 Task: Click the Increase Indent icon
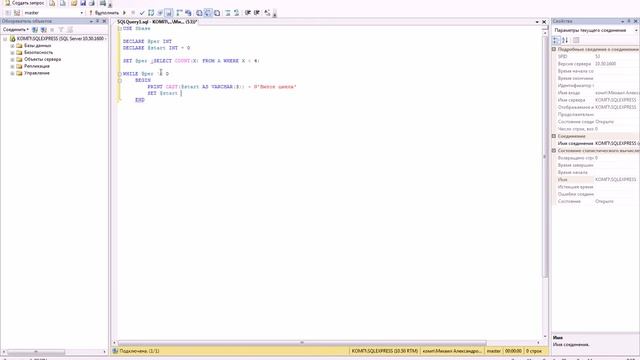coord(257,13)
